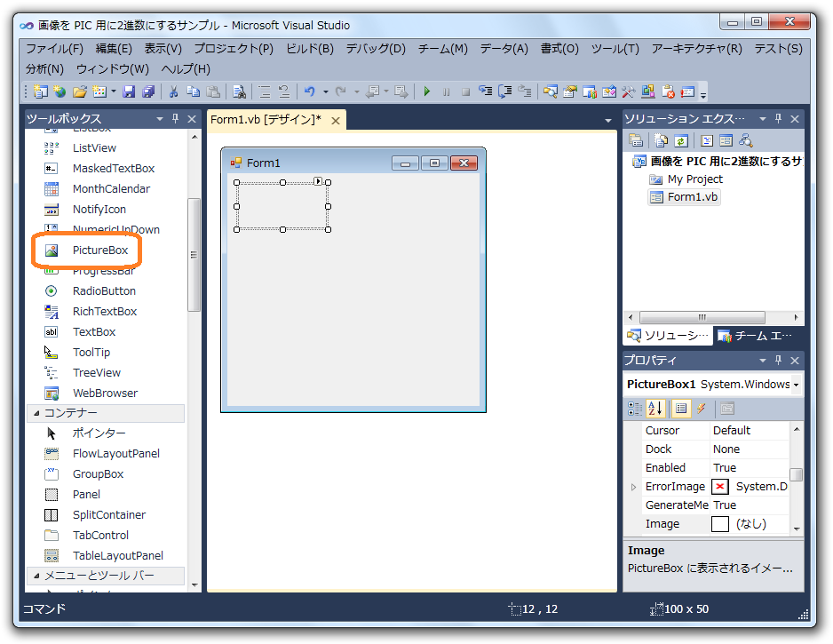Open the Toolbox wrench and hammer icon
Image resolution: width=833 pixels, height=644 pixels.
[628, 91]
